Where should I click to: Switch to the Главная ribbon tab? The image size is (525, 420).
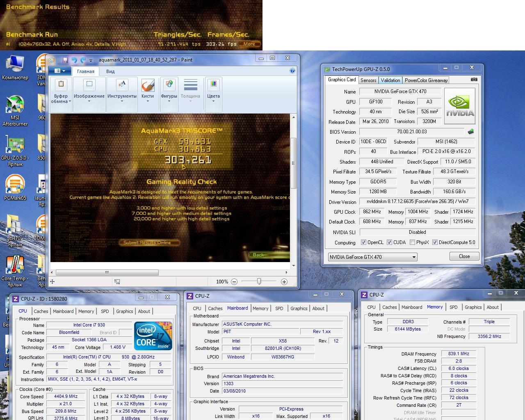point(86,71)
